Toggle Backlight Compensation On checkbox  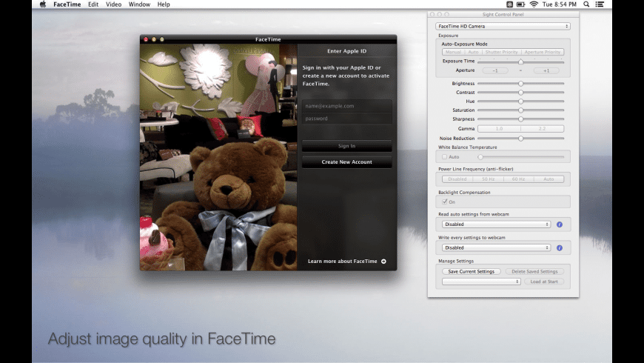[x=444, y=202]
